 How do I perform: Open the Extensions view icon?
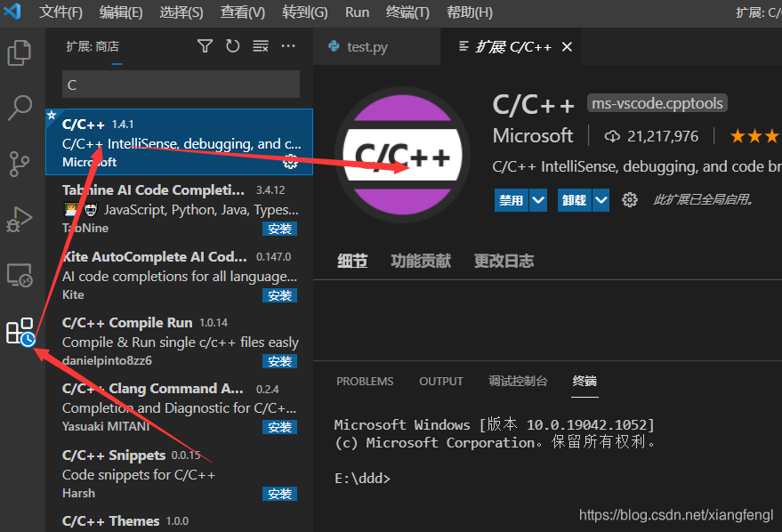(x=20, y=332)
